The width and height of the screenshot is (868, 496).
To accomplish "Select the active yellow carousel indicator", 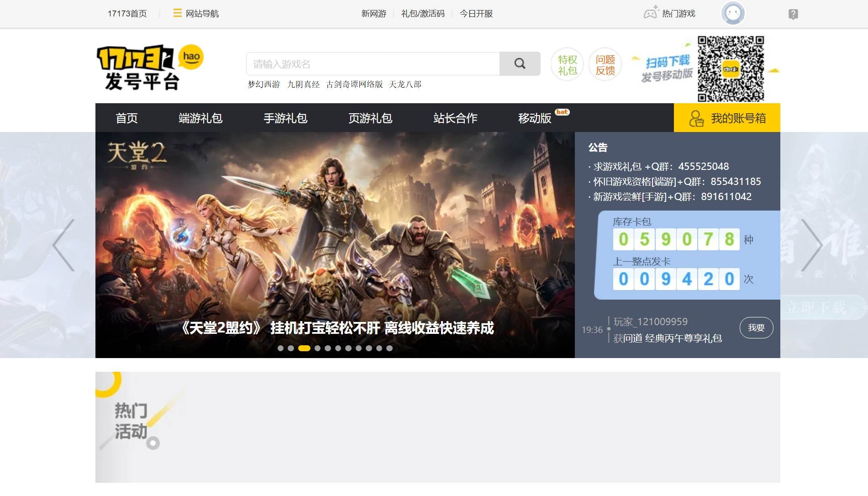I will pyautogui.click(x=304, y=348).
